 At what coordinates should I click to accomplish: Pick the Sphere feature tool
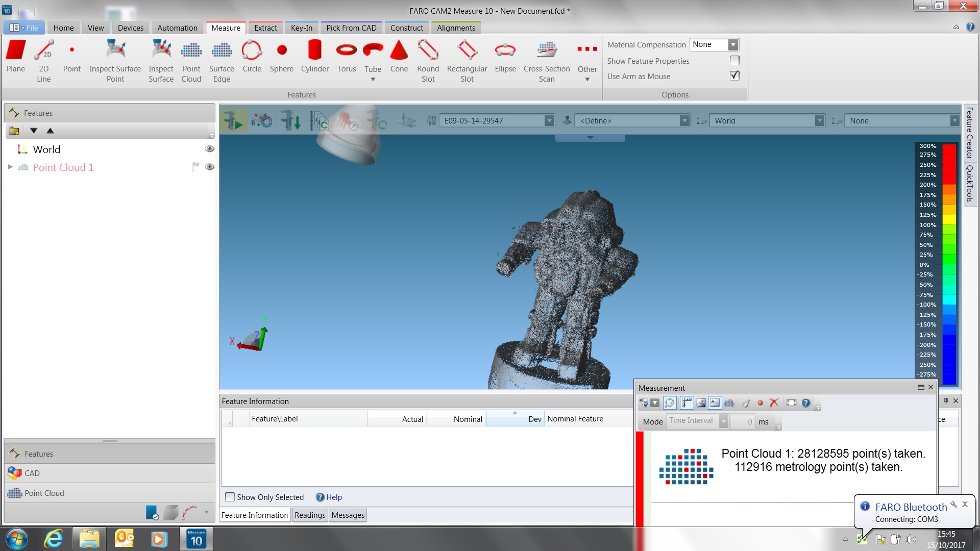(x=282, y=57)
